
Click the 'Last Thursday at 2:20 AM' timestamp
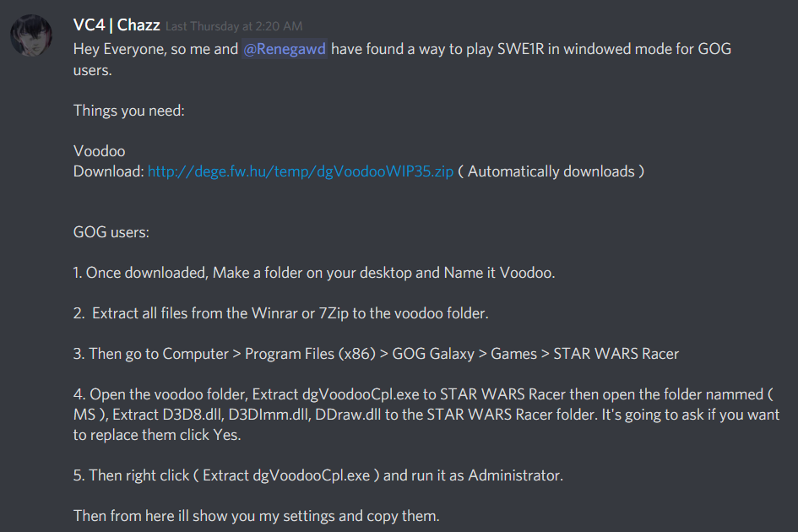pyautogui.click(x=234, y=26)
